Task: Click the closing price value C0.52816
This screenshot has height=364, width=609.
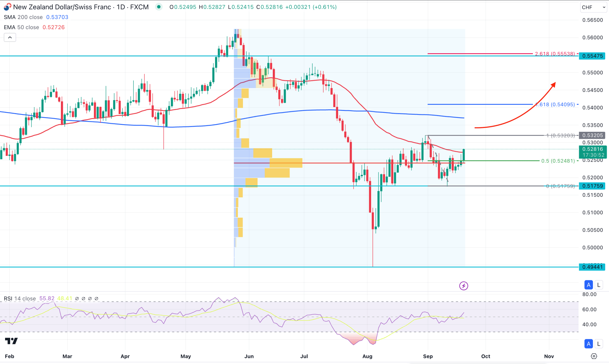Action: point(269,7)
